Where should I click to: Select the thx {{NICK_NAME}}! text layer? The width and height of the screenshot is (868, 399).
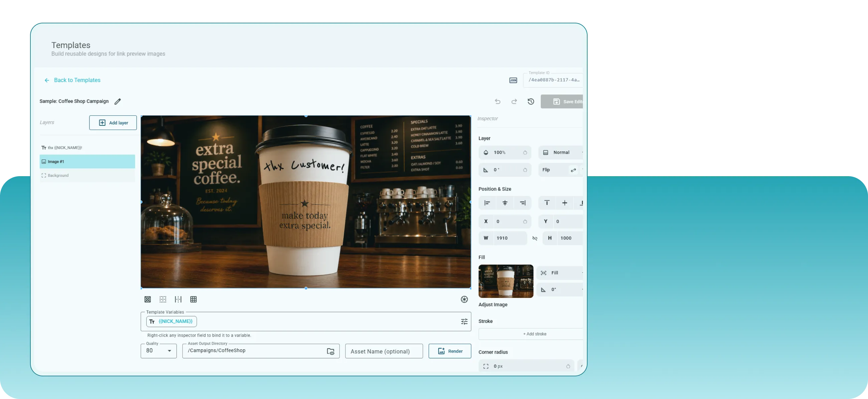pyautogui.click(x=87, y=147)
